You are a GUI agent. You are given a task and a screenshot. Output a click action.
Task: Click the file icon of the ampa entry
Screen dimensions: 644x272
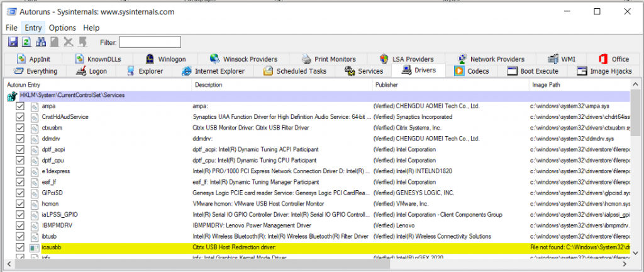(35, 106)
